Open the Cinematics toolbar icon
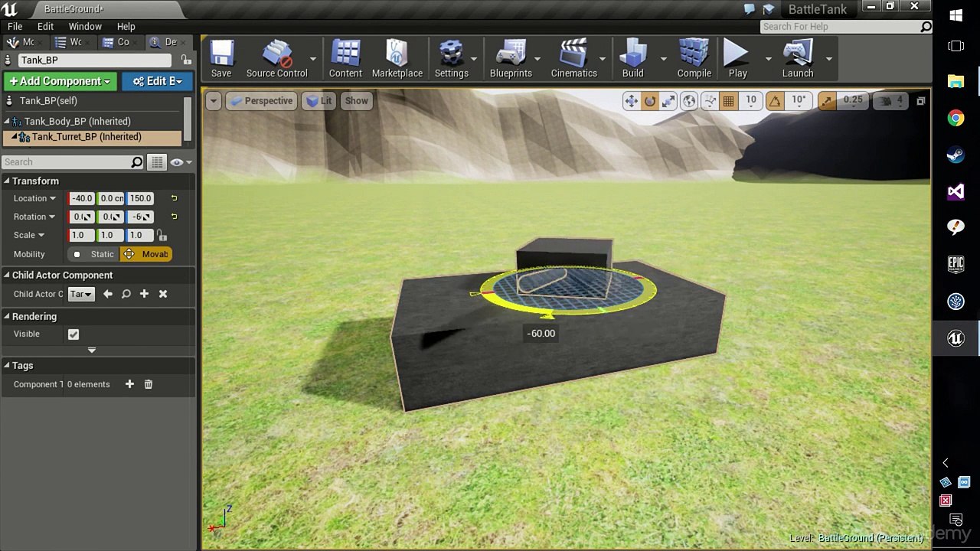 click(573, 59)
